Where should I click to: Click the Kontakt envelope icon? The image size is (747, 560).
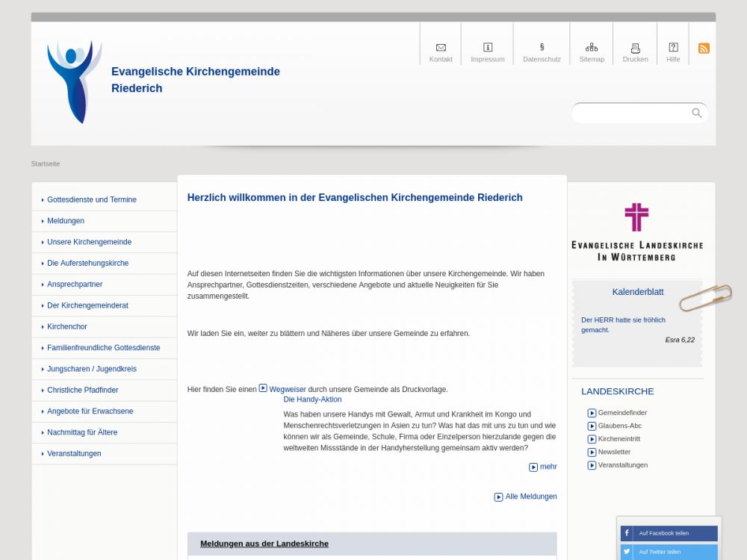point(441,48)
